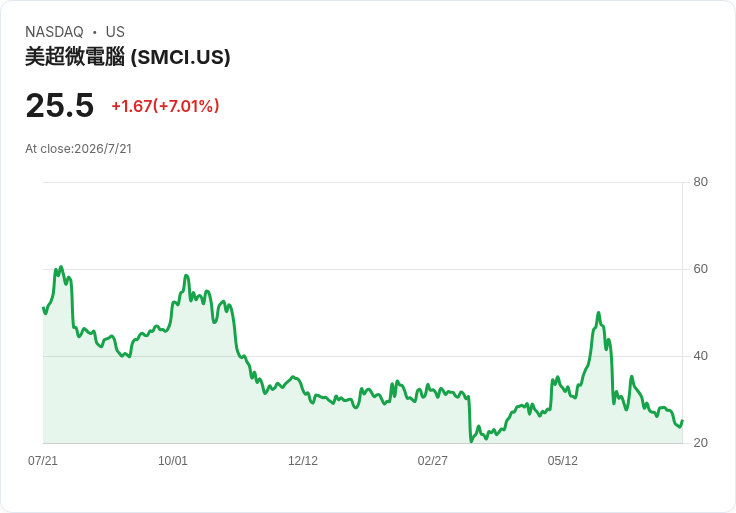Click the 07/21 x-axis date label
Screen dimensions: 736x513
(43, 460)
